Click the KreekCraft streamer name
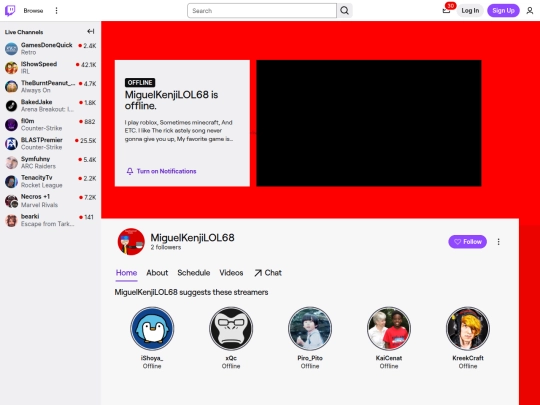This screenshot has width=540, height=405. (468, 358)
